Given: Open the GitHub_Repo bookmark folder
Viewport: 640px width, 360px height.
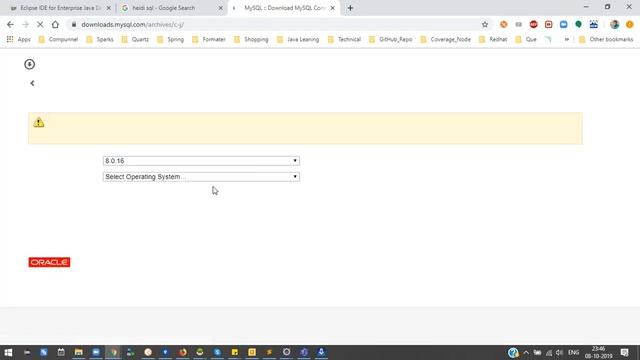Looking at the screenshot, I should (x=391, y=39).
